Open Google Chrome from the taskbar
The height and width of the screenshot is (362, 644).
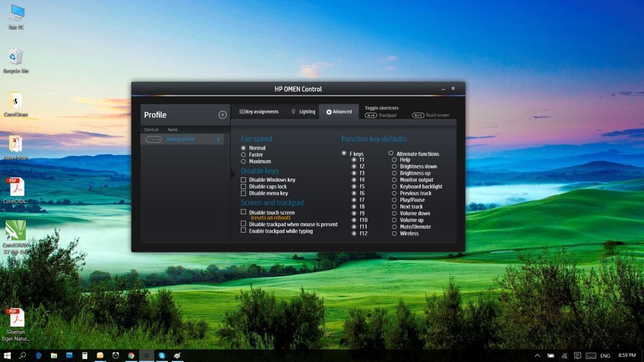tap(131, 356)
